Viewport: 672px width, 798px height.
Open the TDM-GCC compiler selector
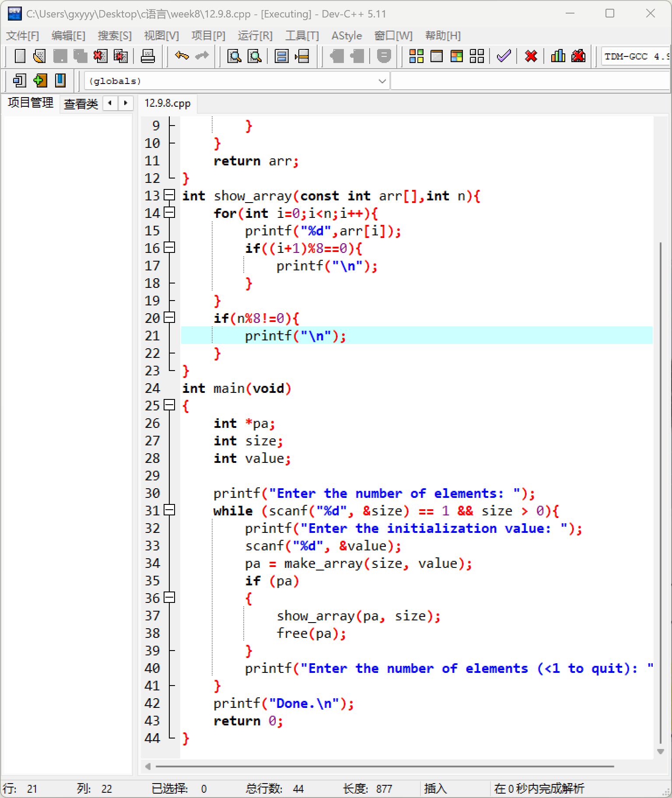click(636, 56)
